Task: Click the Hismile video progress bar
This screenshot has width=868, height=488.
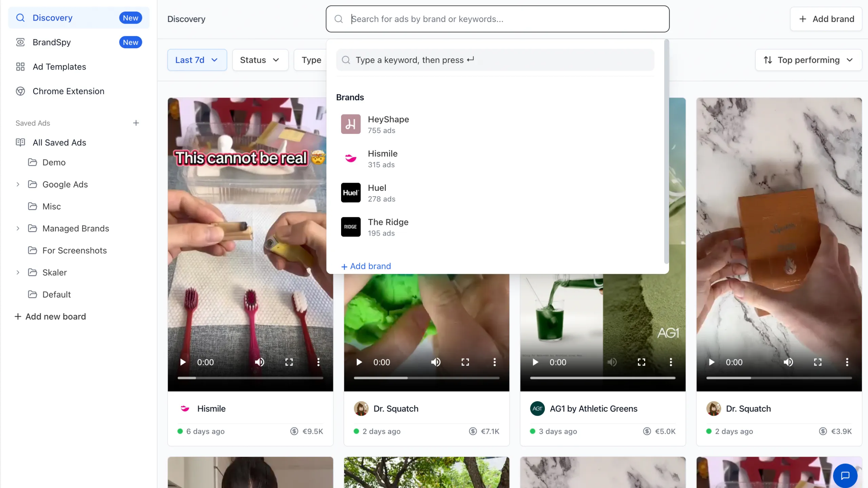Action: pyautogui.click(x=250, y=378)
